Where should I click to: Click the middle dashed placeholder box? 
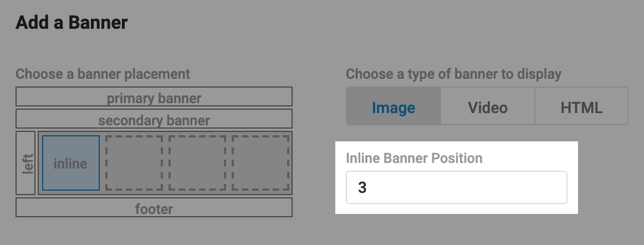tap(197, 163)
